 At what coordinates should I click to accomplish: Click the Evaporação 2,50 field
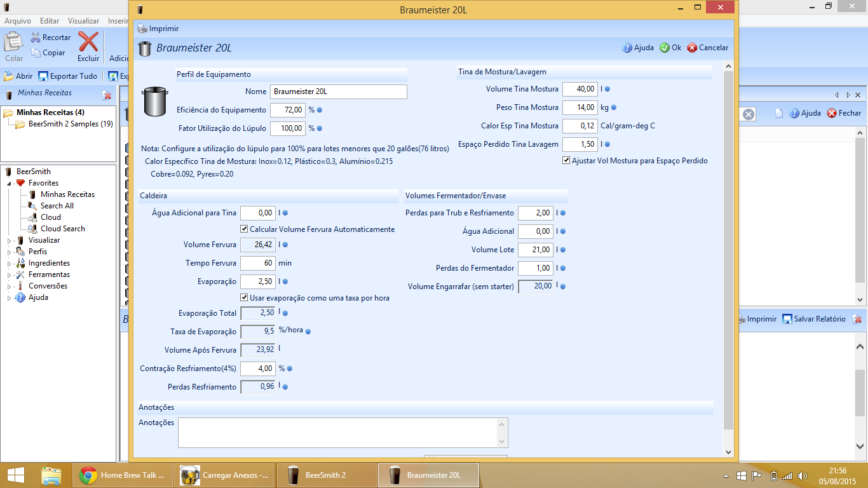258,281
